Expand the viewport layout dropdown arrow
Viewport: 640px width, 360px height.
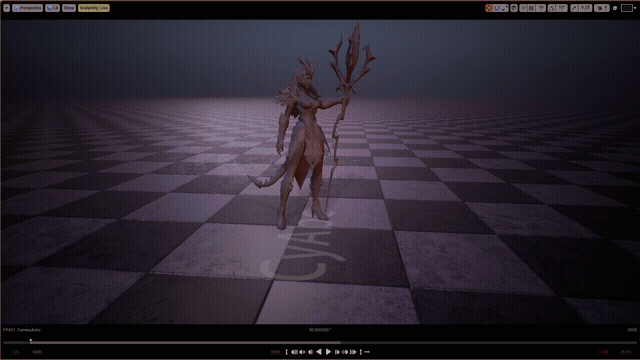[x=635, y=8]
